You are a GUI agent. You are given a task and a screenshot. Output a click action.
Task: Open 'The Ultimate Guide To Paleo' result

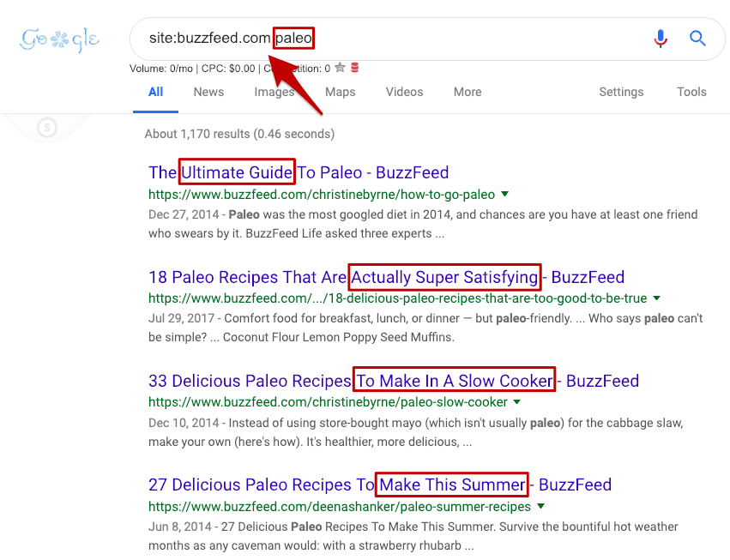tap(299, 172)
